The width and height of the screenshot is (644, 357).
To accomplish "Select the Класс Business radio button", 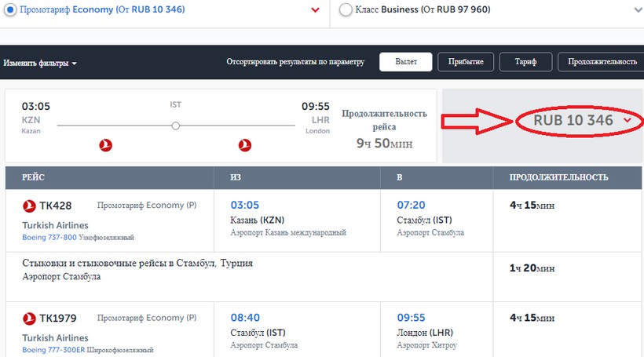I will 345,10.
